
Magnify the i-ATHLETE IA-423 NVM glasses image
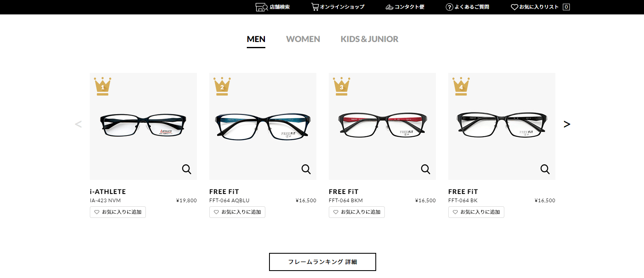(x=187, y=169)
